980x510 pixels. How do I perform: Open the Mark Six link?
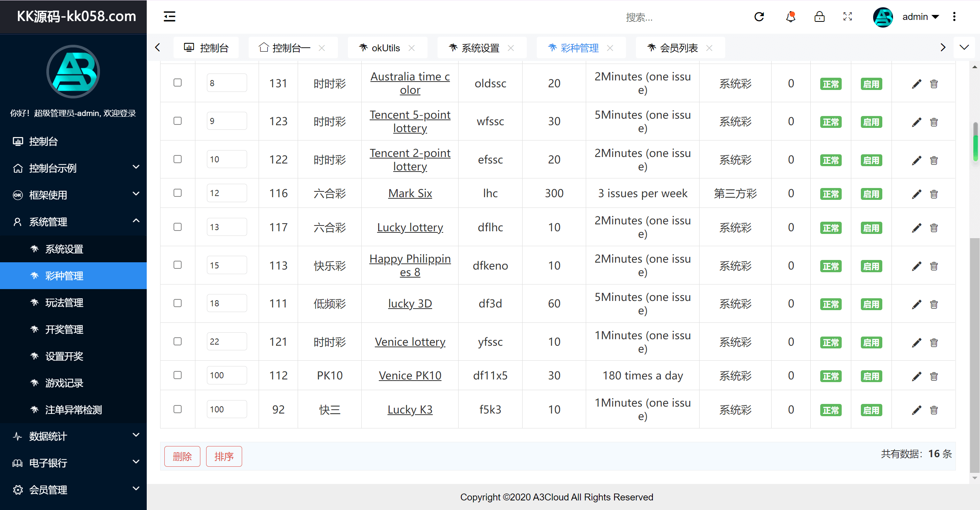click(x=410, y=193)
